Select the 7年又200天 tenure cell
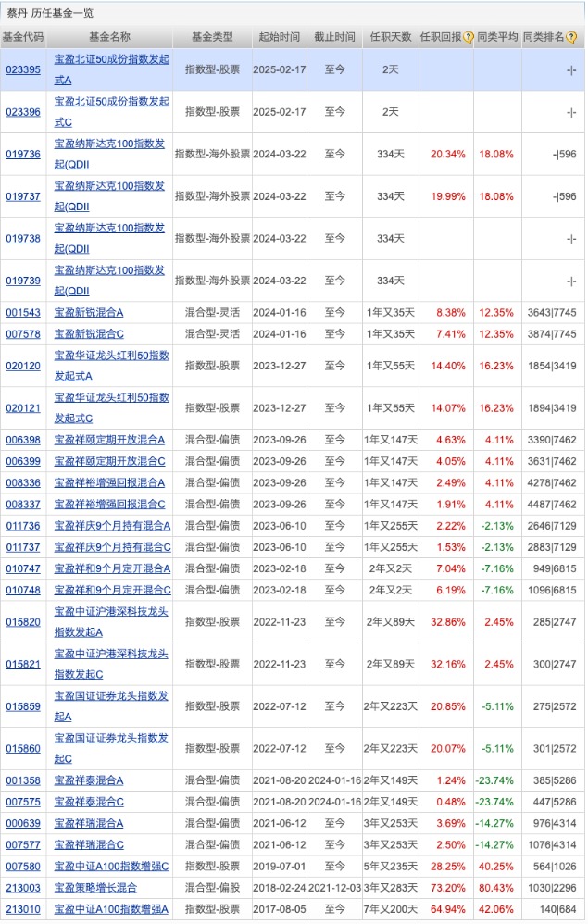The width and height of the screenshot is (588, 924). (x=391, y=909)
